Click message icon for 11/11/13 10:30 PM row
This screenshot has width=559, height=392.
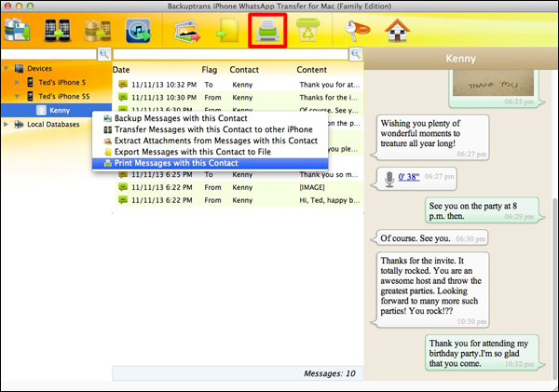point(123,97)
